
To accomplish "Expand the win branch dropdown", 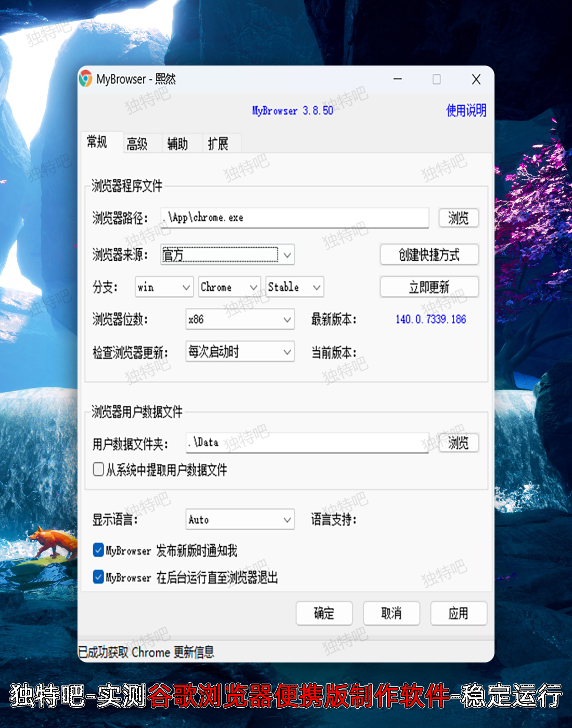I will pos(164,287).
